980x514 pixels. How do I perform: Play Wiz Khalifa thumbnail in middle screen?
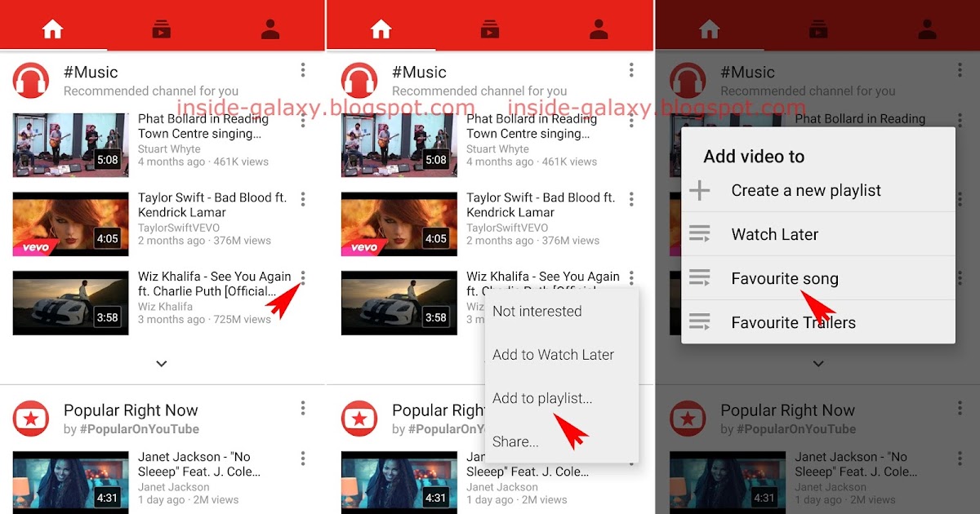(399, 303)
